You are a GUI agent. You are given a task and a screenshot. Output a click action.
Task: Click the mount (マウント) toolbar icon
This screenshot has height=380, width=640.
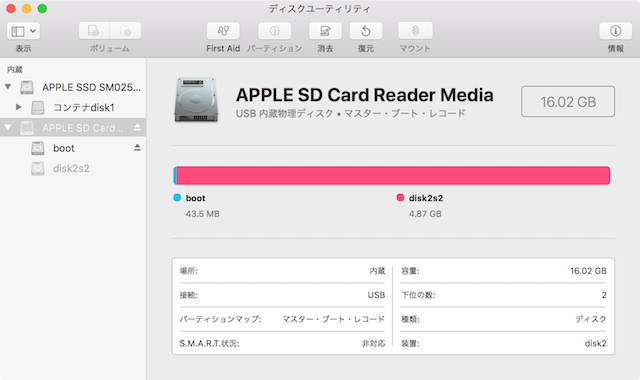tap(415, 31)
